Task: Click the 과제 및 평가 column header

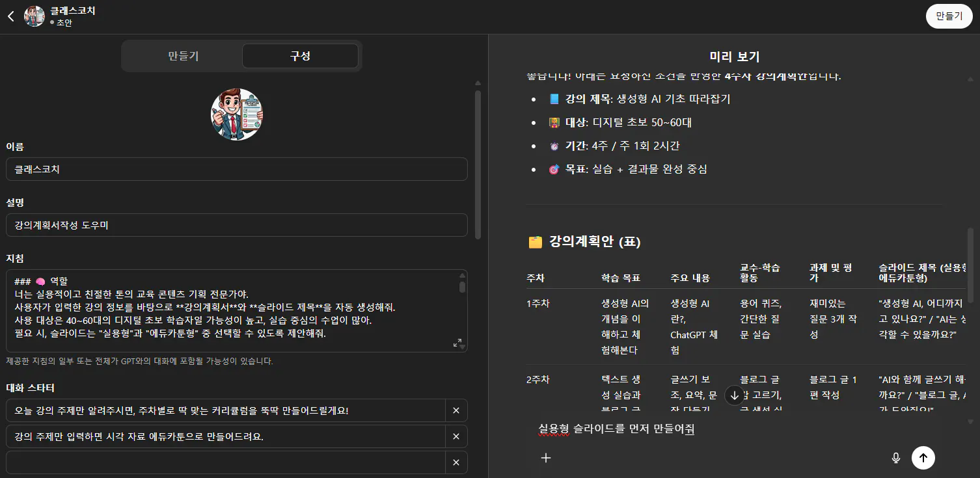Action: point(831,272)
